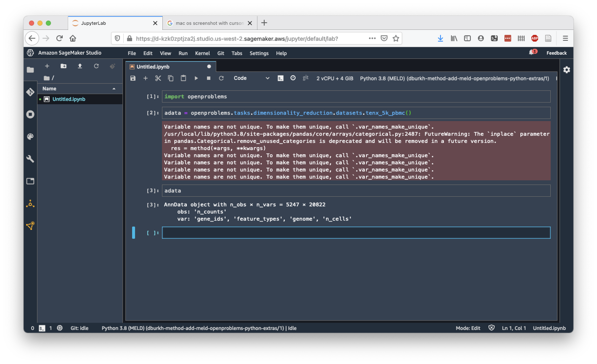Open the Kernel menu

pyautogui.click(x=202, y=53)
